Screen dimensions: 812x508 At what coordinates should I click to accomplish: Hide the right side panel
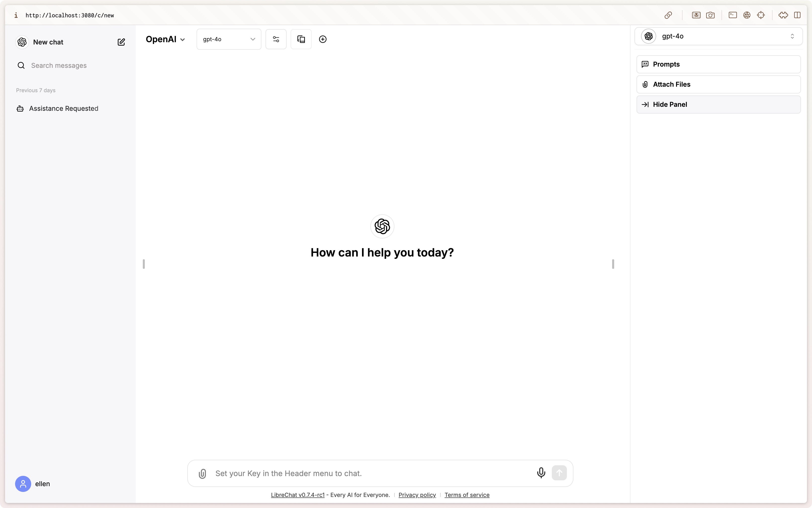click(x=718, y=105)
